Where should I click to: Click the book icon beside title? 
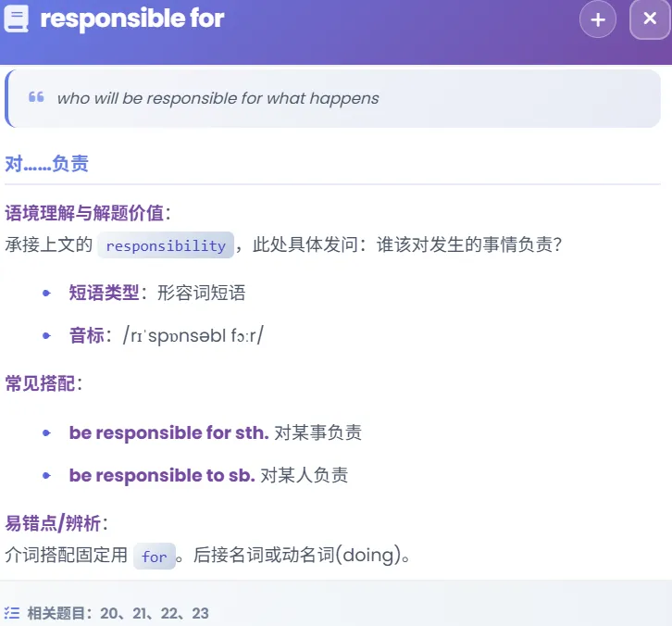tap(17, 19)
